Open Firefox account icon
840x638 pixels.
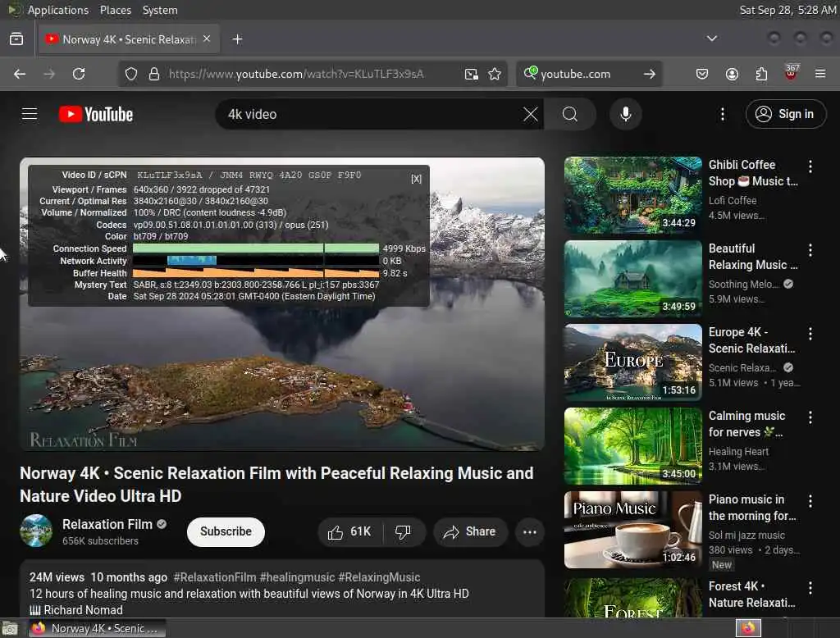pos(732,74)
